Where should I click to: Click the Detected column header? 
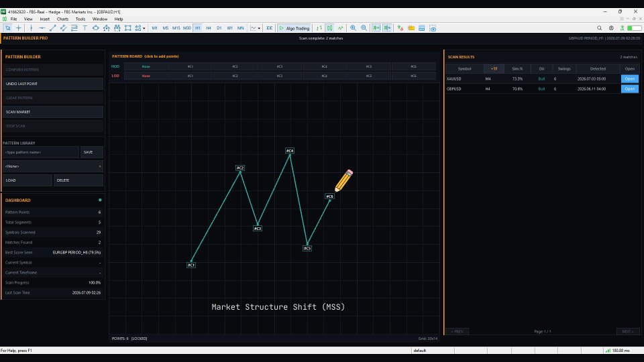598,68
